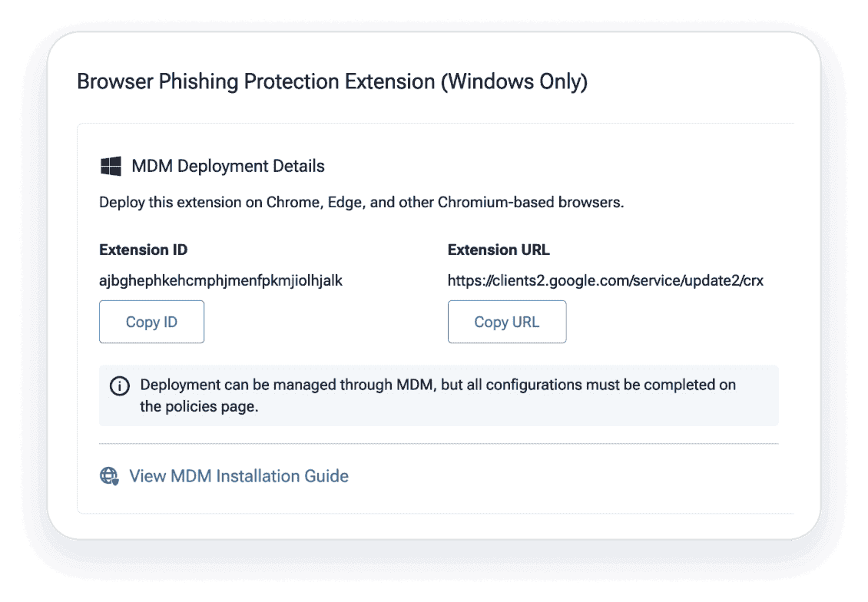Click the "Chromium-based browsers" phrase
Viewport: 868px width, 602px height.
[x=530, y=203]
